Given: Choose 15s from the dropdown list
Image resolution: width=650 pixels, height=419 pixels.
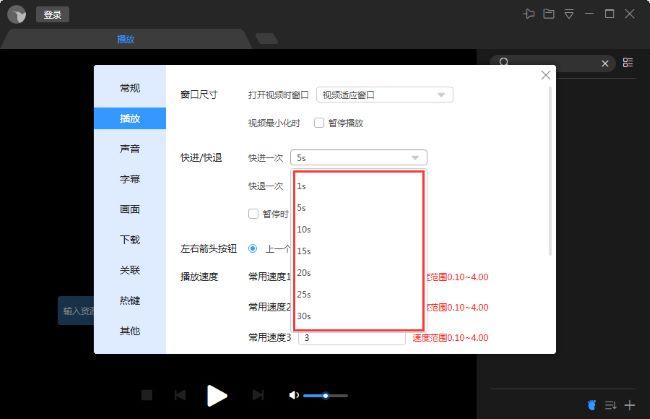Looking at the screenshot, I should (x=304, y=251).
